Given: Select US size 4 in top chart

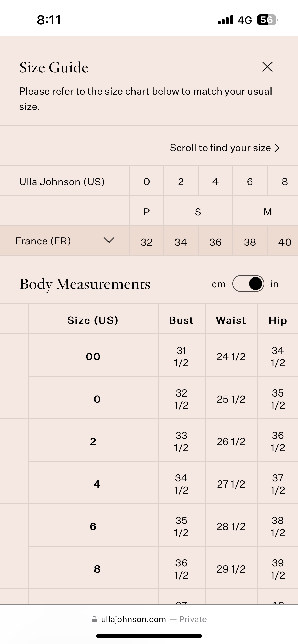Looking at the screenshot, I should coord(215,182).
